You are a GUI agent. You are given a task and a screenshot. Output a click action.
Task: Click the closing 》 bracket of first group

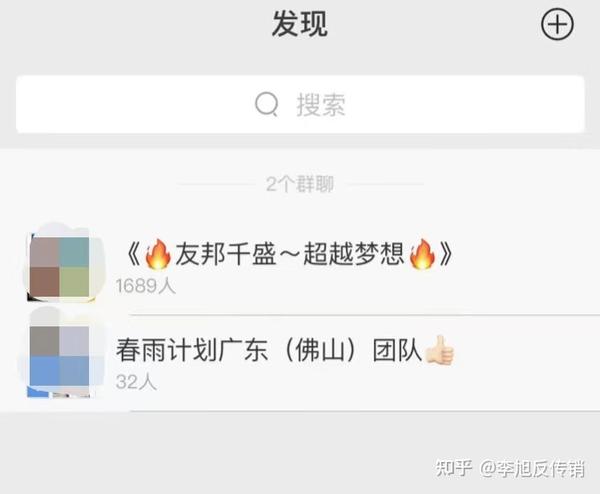coord(446,254)
